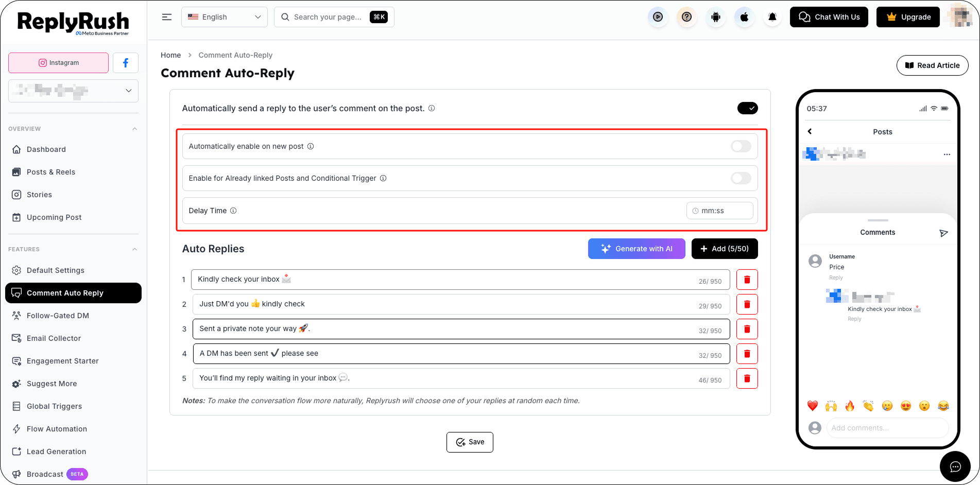The width and height of the screenshot is (980, 485).
Task: Open the video tutorial play icon
Action: (658, 17)
